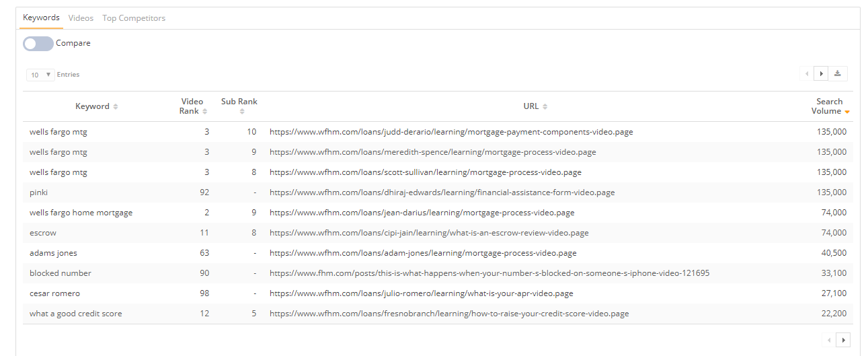Image resolution: width=868 pixels, height=356 pixels.
Task: Open the fhm.com blocked number URL
Action: [x=489, y=273]
